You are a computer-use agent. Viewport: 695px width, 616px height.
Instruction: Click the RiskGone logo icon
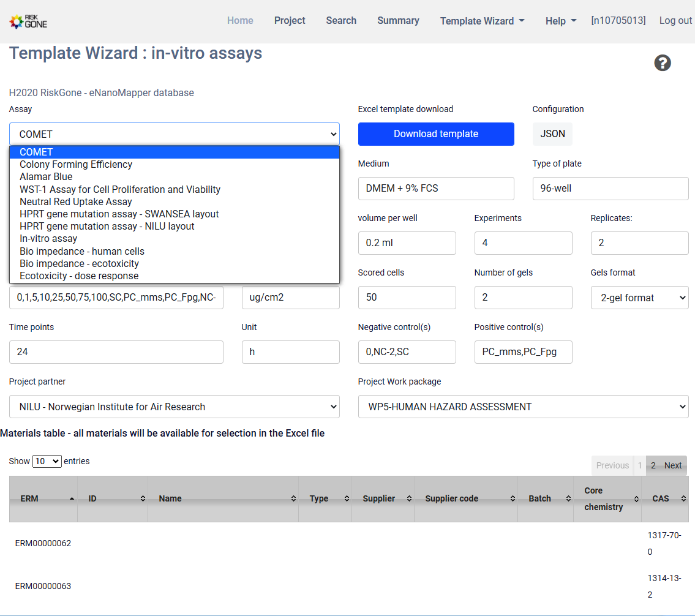click(x=28, y=21)
